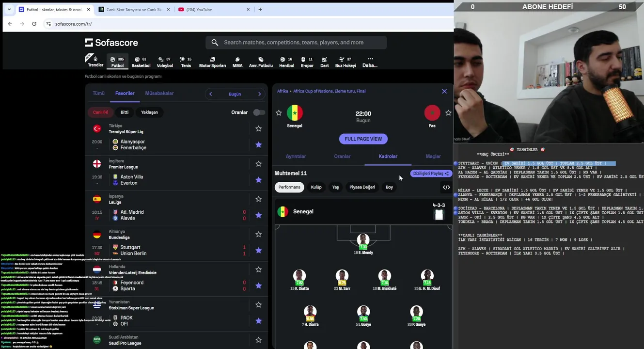Switch to the Müsabakalar tab
This screenshot has height=349, width=644.
click(159, 93)
